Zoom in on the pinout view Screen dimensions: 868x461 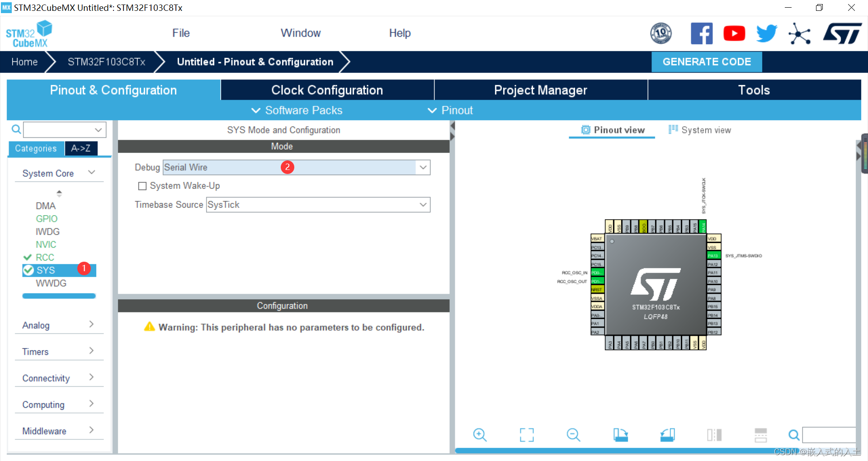480,435
